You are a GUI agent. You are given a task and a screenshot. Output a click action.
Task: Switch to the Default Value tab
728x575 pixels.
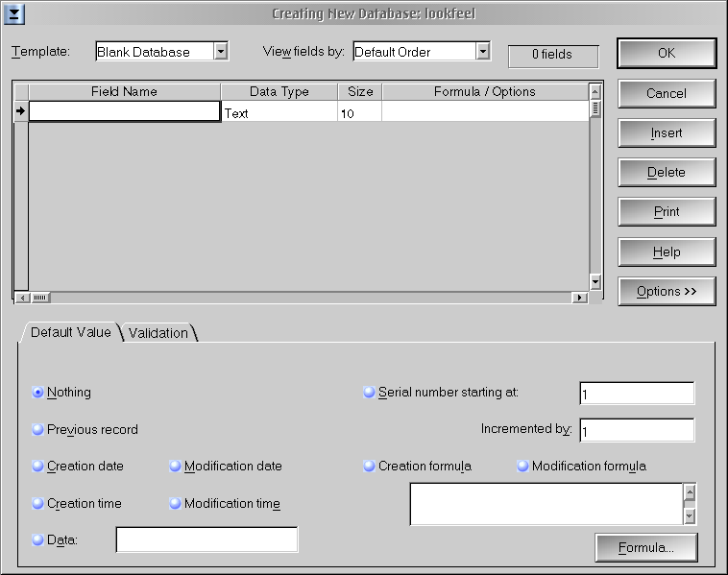tap(70, 332)
